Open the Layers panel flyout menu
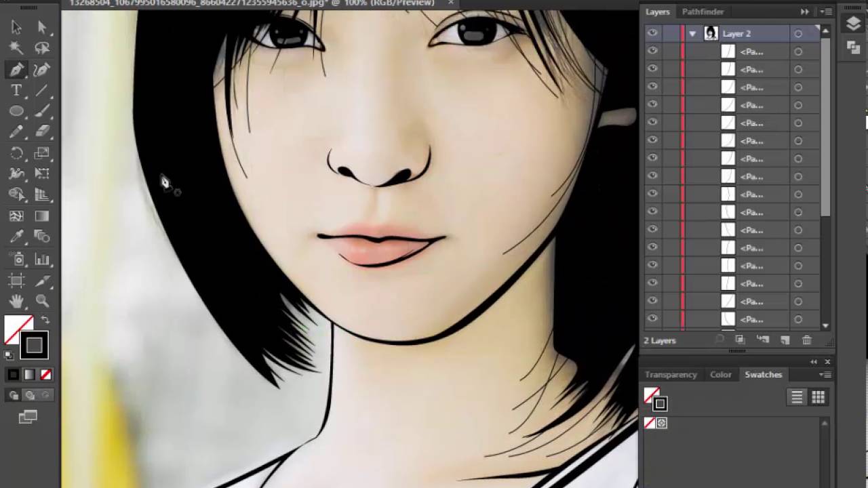This screenshot has height=488, width=868. [826, 12]
